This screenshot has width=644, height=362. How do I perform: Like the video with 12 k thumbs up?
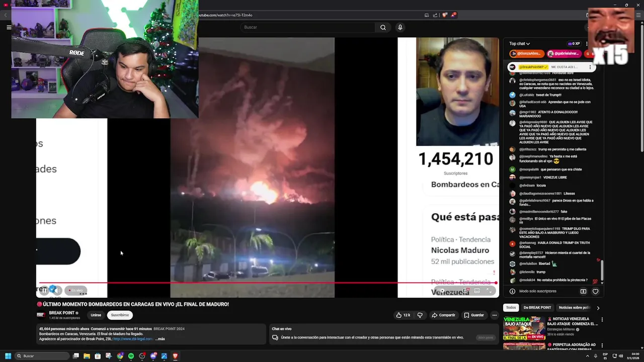coord(403,315)
